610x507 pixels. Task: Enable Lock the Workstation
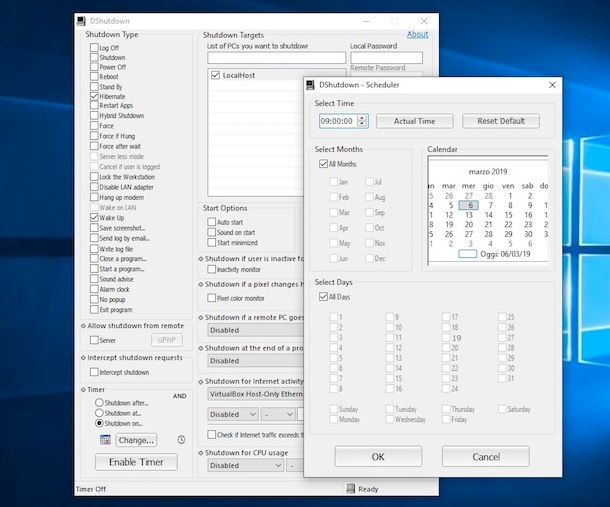(x=94, y=177)
